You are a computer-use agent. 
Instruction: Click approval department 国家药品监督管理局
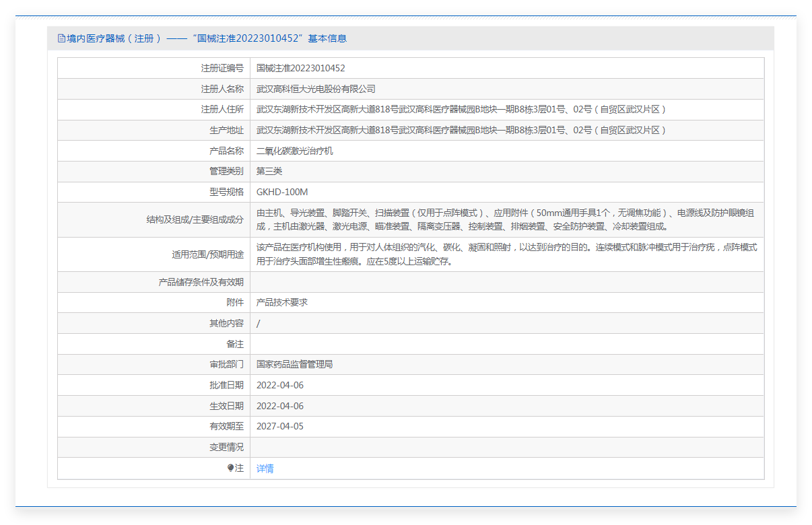(295, 365)
